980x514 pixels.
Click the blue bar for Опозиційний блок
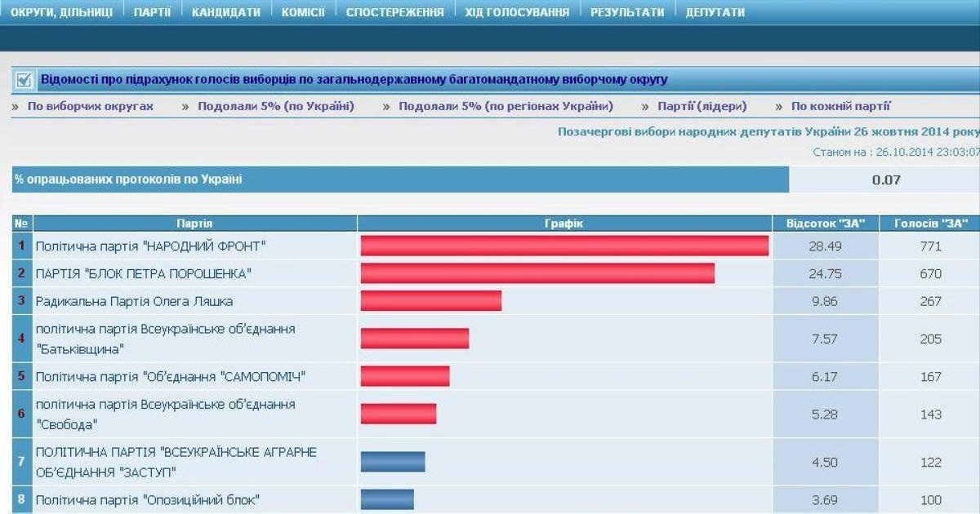387,499
